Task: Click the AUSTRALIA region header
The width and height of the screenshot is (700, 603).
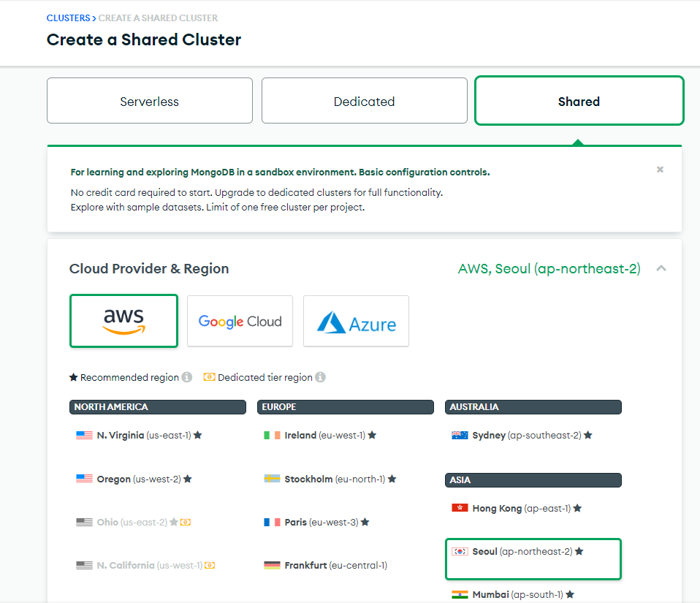Action: pos(533,407)
